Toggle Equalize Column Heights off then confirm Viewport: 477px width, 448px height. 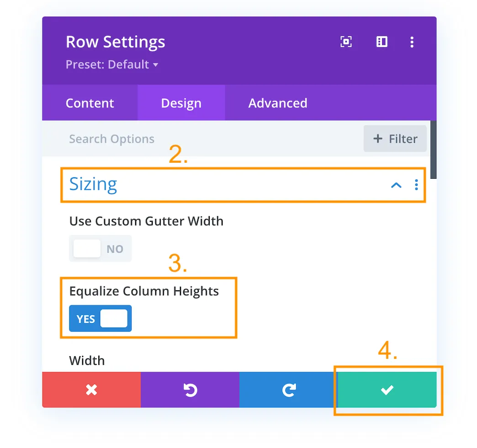pos(100,318)
